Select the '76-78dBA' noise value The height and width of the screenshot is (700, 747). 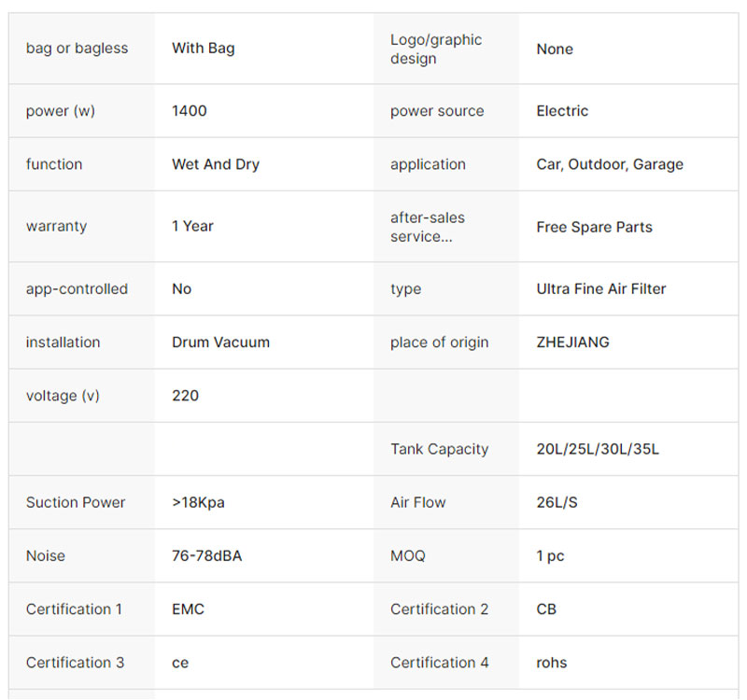tap(207, 555)
